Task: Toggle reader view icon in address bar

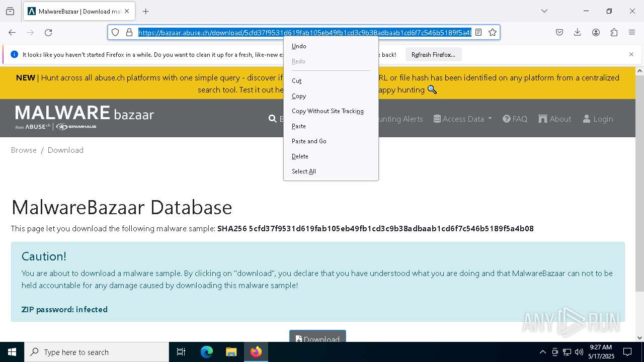Action: [478, 32]
